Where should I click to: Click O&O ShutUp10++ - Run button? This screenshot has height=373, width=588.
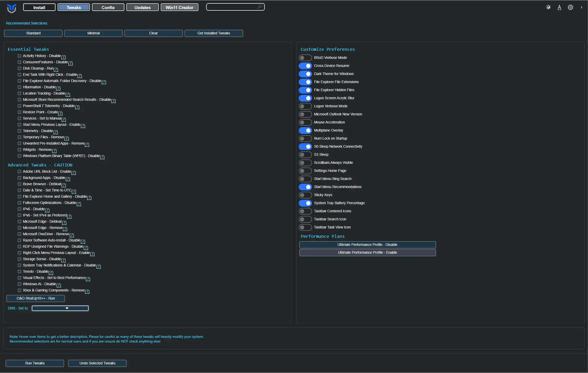[x=35, y=298]
